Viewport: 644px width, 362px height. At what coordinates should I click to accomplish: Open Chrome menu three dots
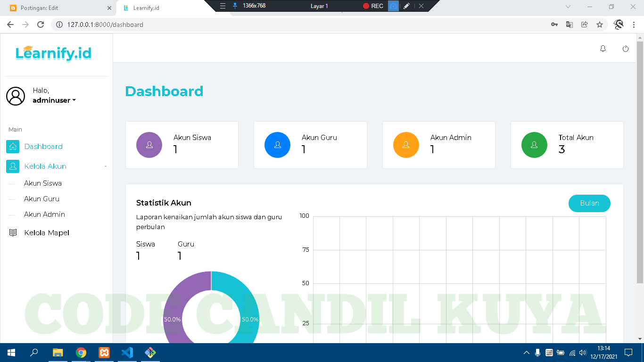pos(635,25)
